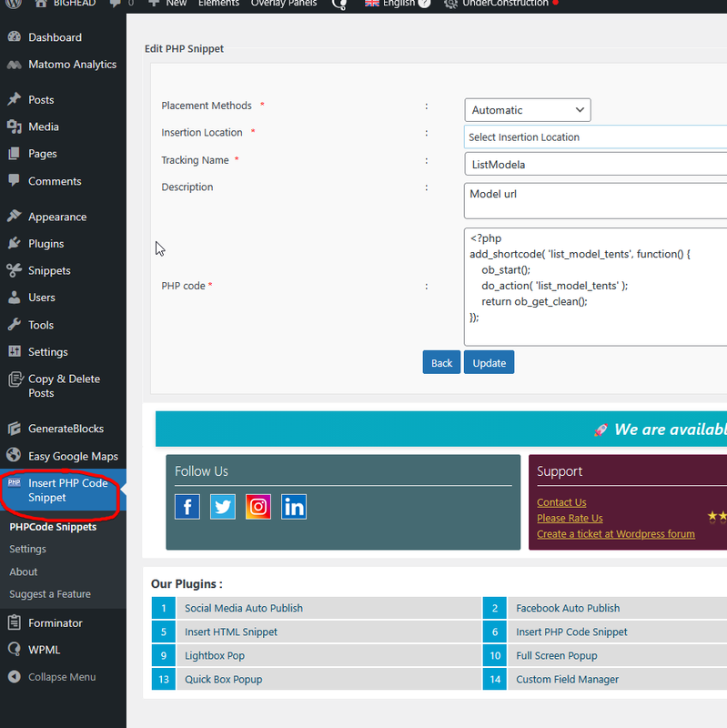Click the BIGHEAD site name in admin bar

[x=75, y=4]
